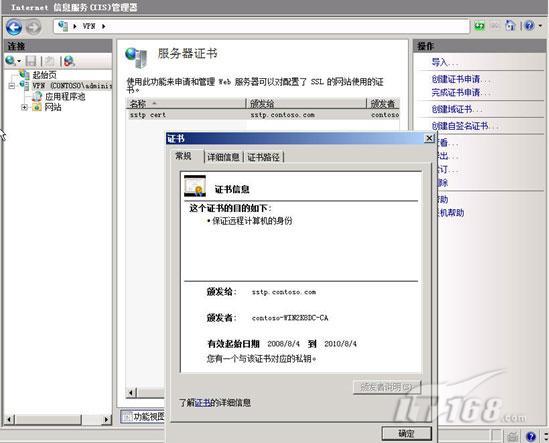This screenshot has width=549, height=443.
Task: Click the save disk icon in connections toolbar
Action: [31, 61]
